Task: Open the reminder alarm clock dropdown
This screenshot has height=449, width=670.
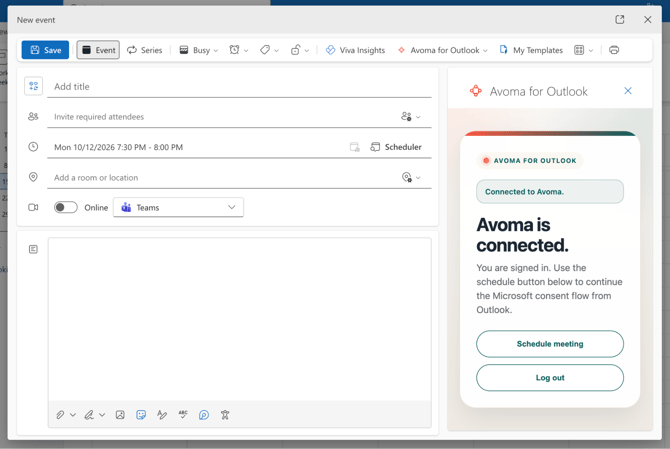Action: point(238,50)
